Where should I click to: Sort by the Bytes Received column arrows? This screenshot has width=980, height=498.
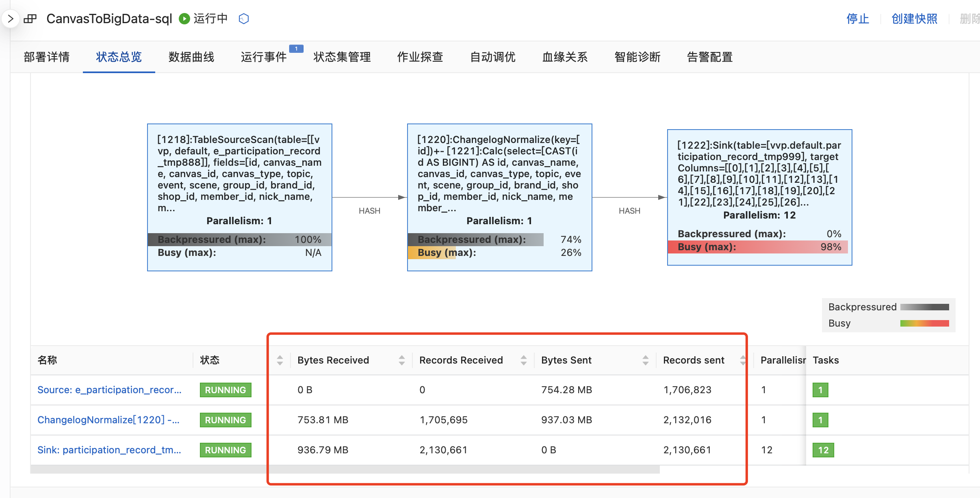(x=401, y=360)
